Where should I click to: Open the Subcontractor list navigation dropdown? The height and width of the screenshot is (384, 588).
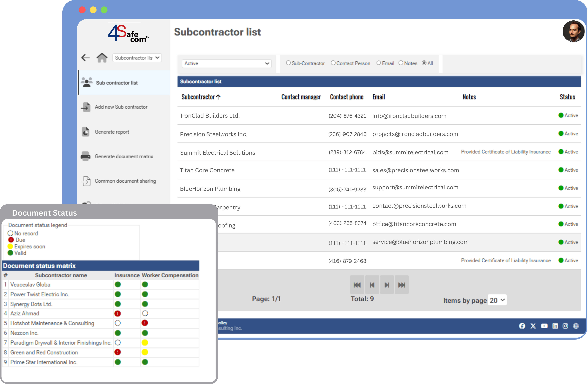click(x=137, y=58)
